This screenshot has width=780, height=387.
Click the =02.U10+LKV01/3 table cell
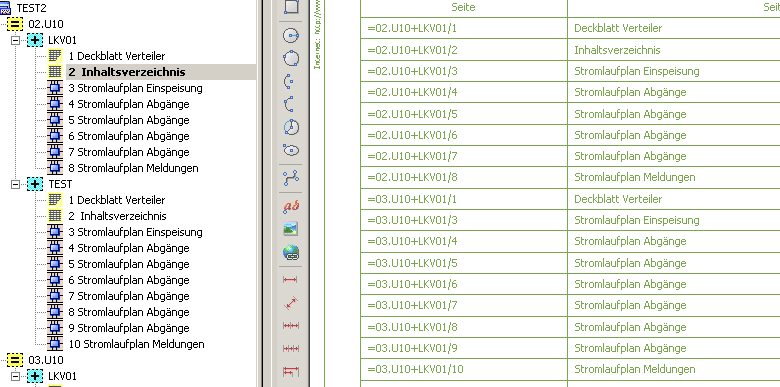pos(464,71)
